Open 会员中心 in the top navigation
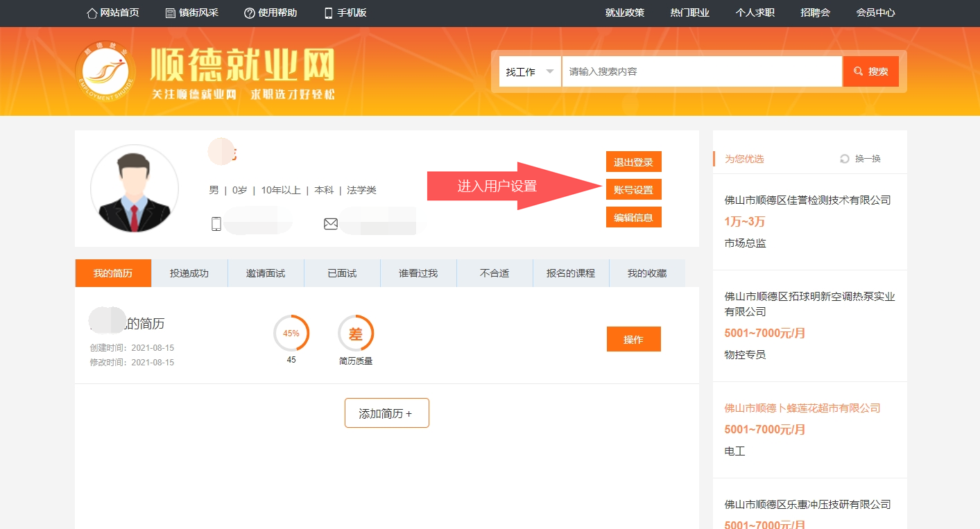This screenshot has height=529, width=980. 875,13
